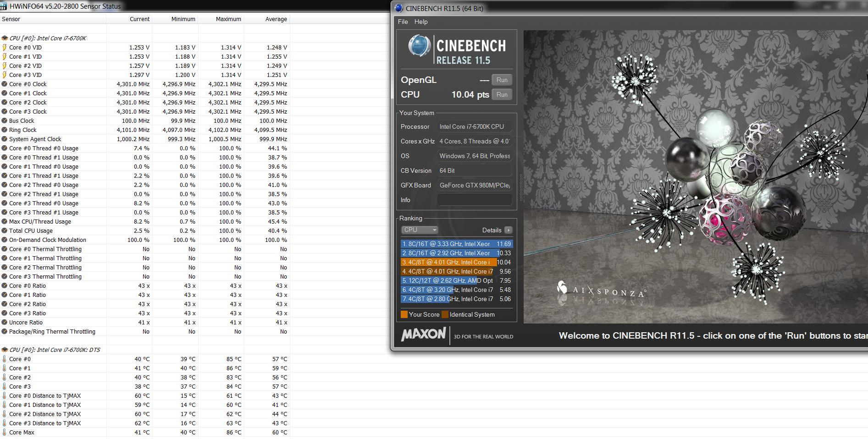The image size is (868, 439).
Task: Click the HWiNFO64 Sensor Status window title
Action: 65,6
